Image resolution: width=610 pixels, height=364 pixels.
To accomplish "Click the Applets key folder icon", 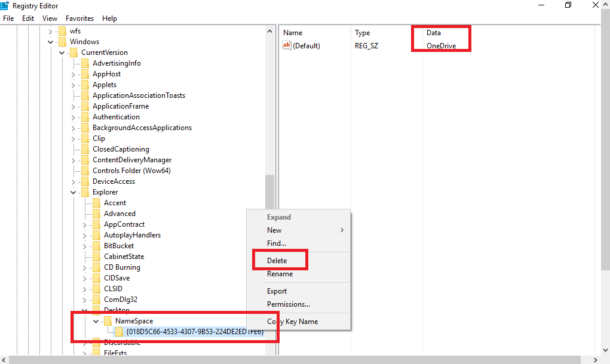I will pyautogui.click(x=86, y=84).
